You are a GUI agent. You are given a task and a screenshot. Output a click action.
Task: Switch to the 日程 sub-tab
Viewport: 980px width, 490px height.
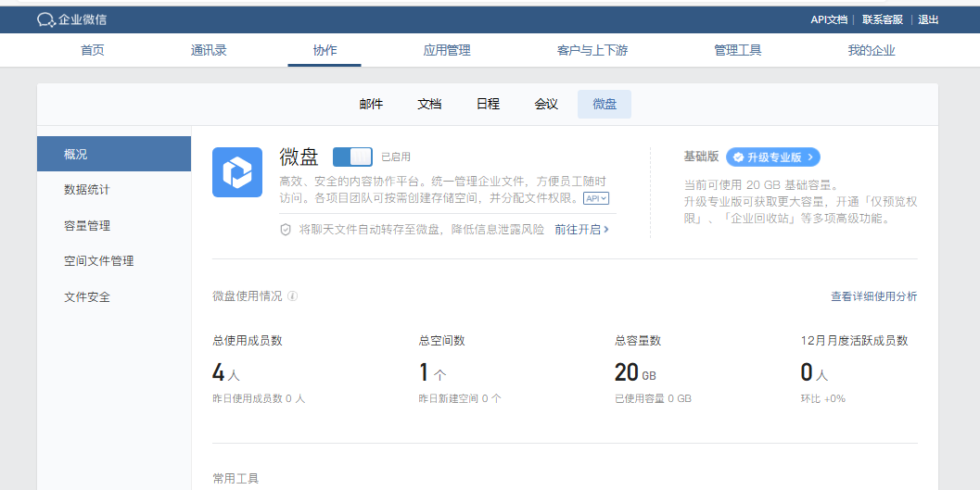pos(488,105)
